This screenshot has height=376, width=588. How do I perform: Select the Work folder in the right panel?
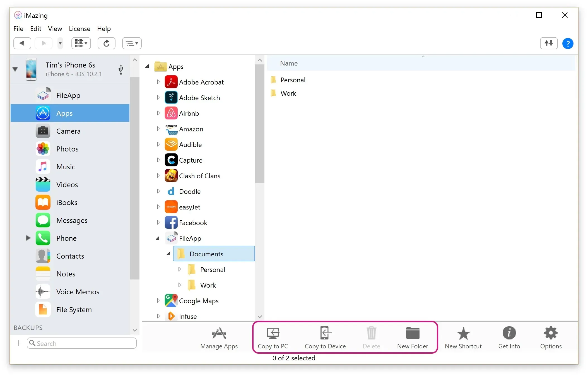tap(288, 93)
